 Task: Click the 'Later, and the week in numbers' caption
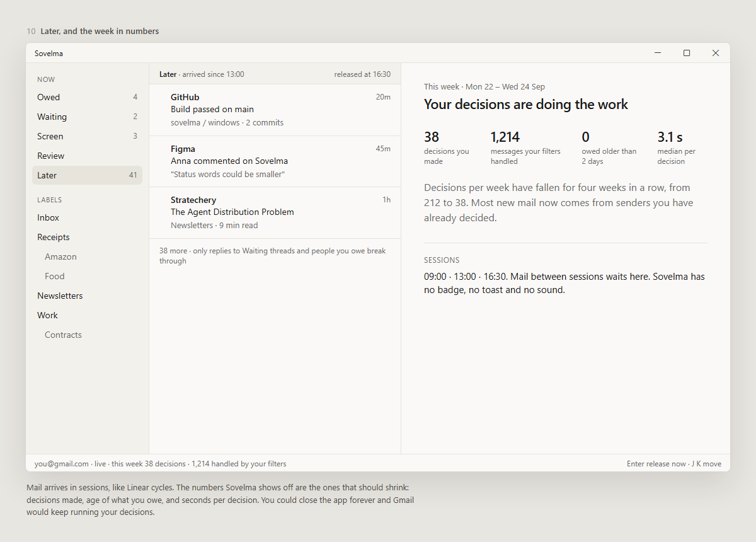pos(100,31)
